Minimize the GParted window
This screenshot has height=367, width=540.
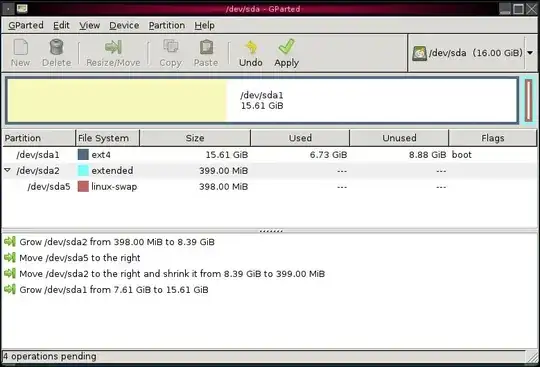click(505, 9)
